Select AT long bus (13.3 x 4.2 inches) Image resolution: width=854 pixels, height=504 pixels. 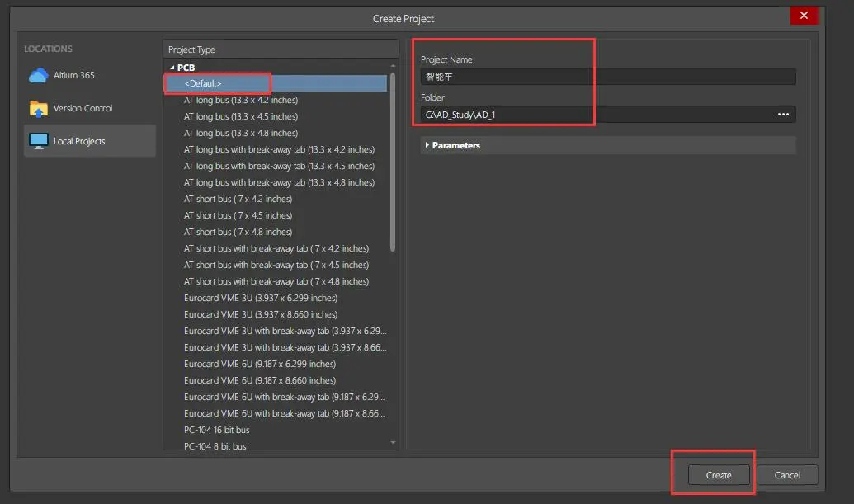241,100
